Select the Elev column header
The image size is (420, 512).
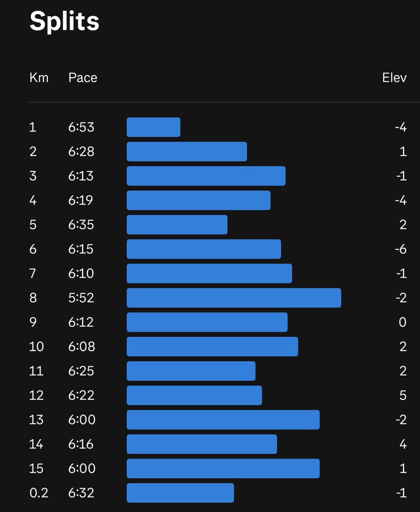tap(394, 78)
